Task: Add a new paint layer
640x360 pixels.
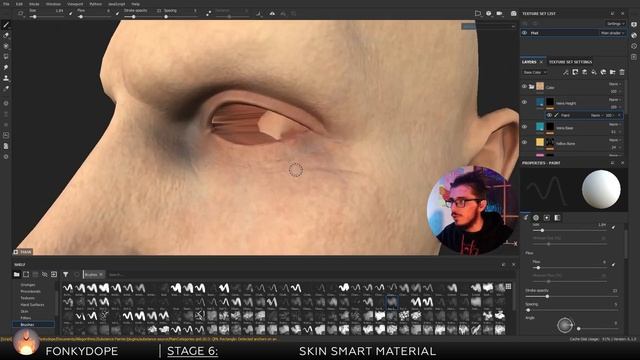Action: point(584,72)
